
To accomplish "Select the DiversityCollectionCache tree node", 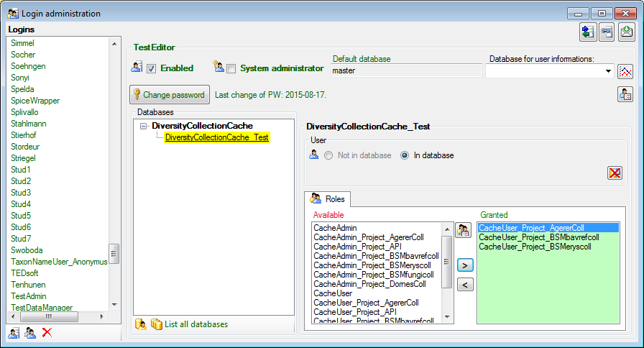I will click(x=203, y=126).
